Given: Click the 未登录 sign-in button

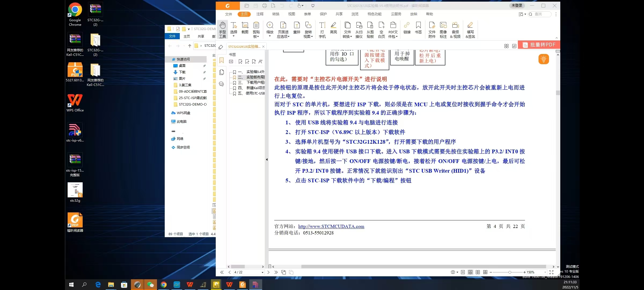Looking at the screenshot, I should [517, 5].
